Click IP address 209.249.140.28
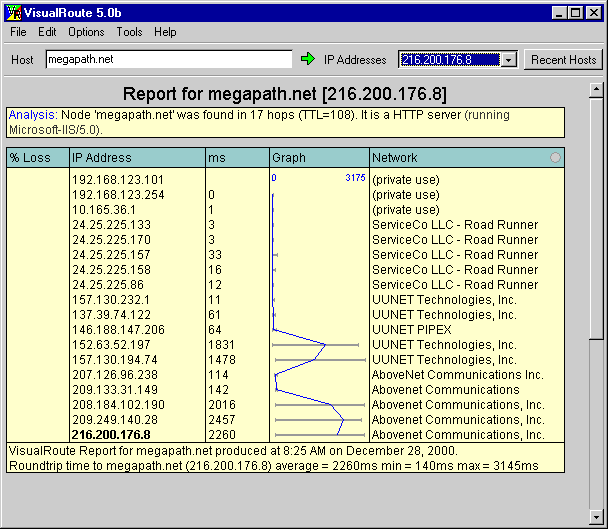This screenshot has height=529, width=608. (115, 420)
